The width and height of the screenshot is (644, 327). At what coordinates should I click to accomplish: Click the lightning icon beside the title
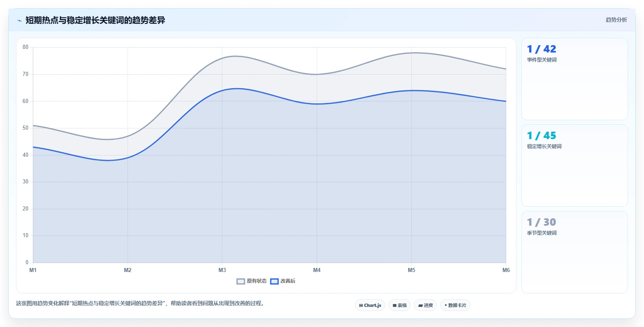(19, 21)
